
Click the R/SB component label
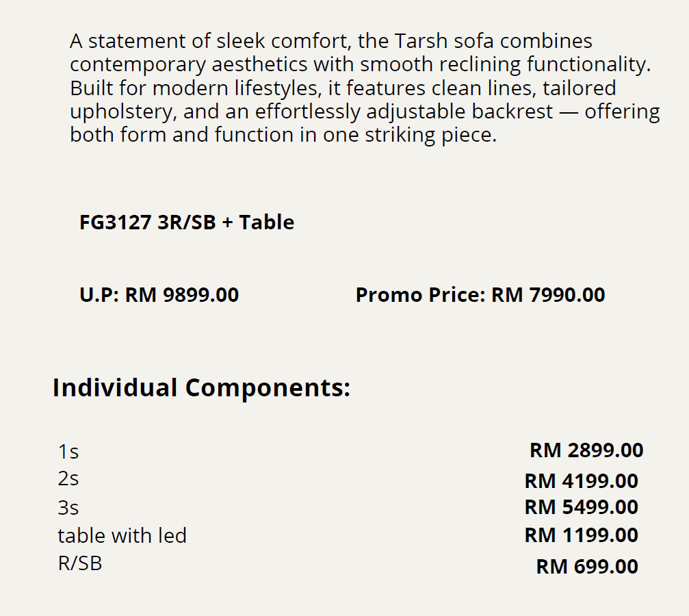click(80, 564)
